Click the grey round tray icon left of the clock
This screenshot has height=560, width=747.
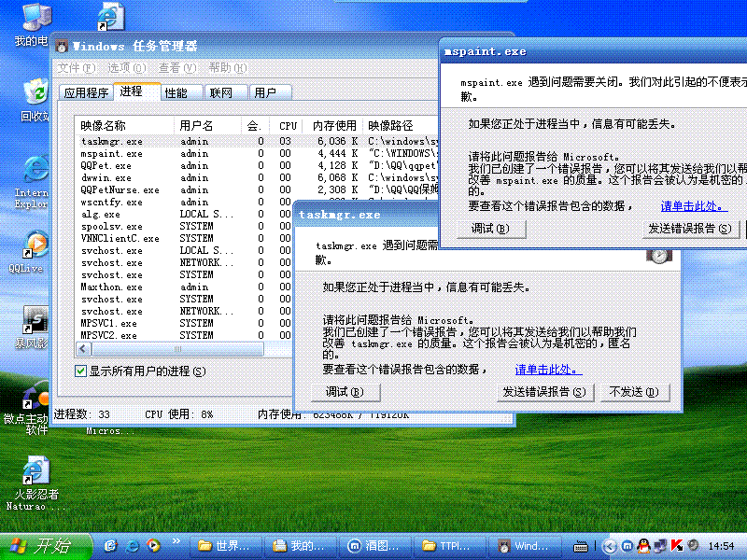693,545
